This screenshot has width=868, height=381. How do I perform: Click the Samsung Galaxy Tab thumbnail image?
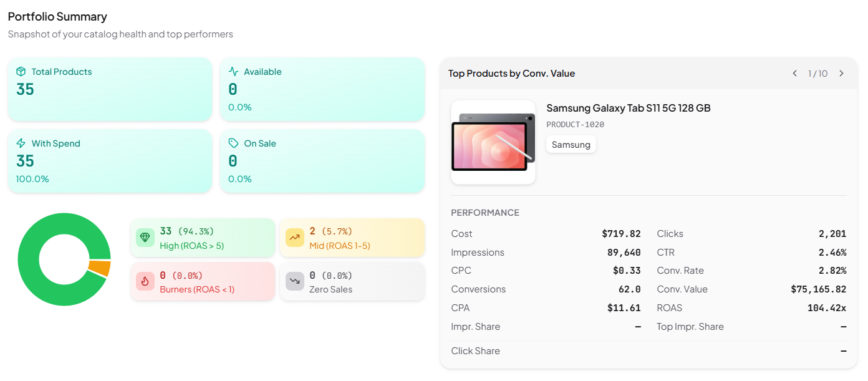[493, 142]
